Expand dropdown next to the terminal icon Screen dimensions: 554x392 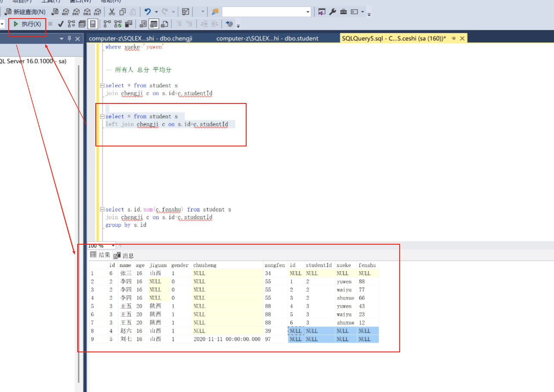pyautogui.click(x=363, y=12)
